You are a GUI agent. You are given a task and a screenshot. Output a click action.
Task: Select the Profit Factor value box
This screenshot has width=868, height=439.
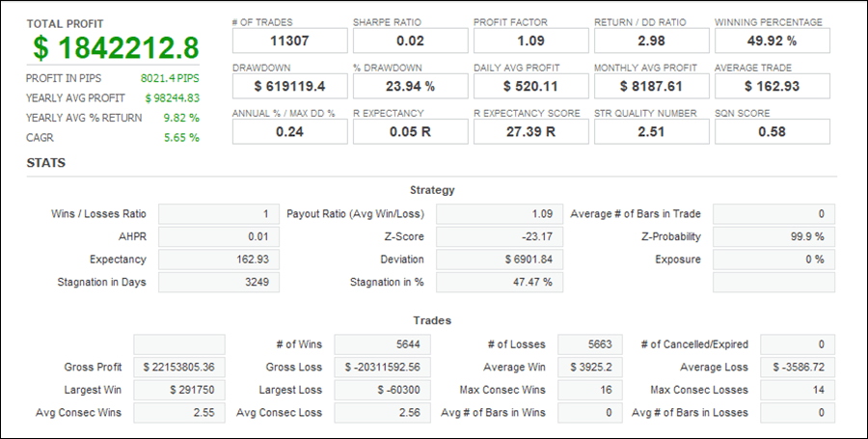pos(530,41)
